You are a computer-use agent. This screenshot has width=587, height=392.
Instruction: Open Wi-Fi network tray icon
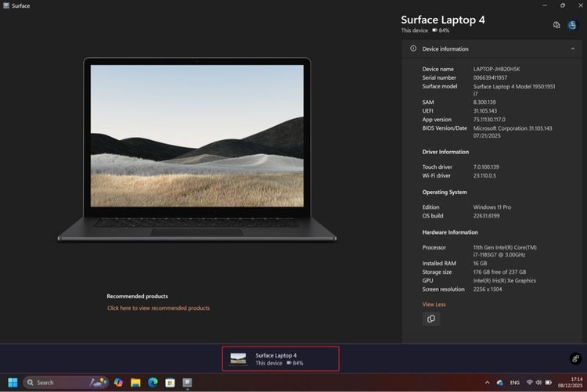529,383
